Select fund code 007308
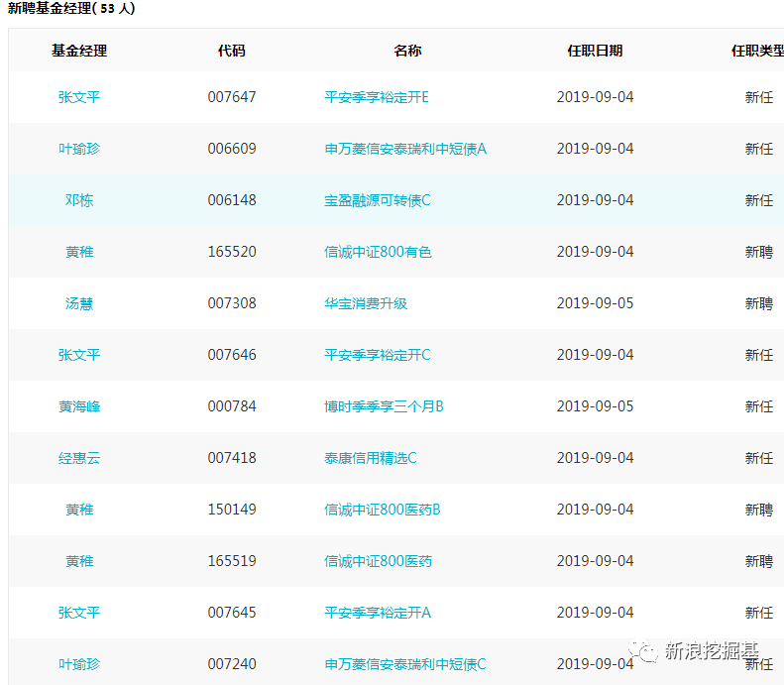 click(232, 303)
